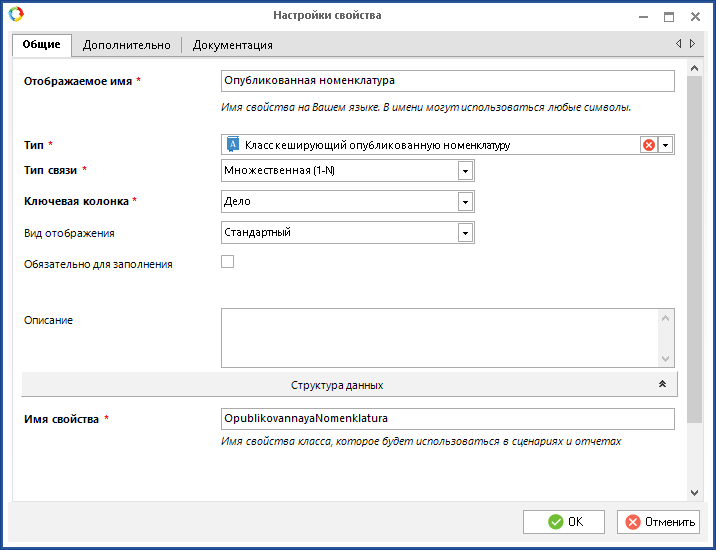
Task: Switch to the Документация tab
Action: pyautogui.click(x=232, y=45)
